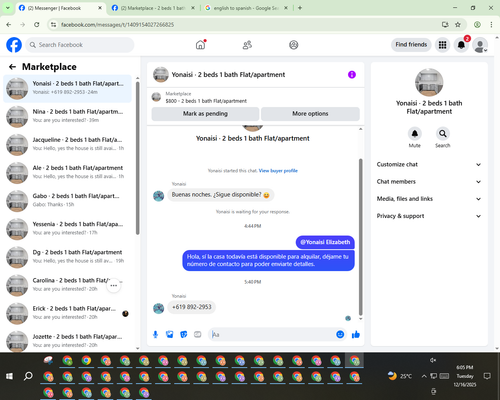Screen dimensions: 500x400
Task: Click Mark as pending button
Action: pos(205,114)
